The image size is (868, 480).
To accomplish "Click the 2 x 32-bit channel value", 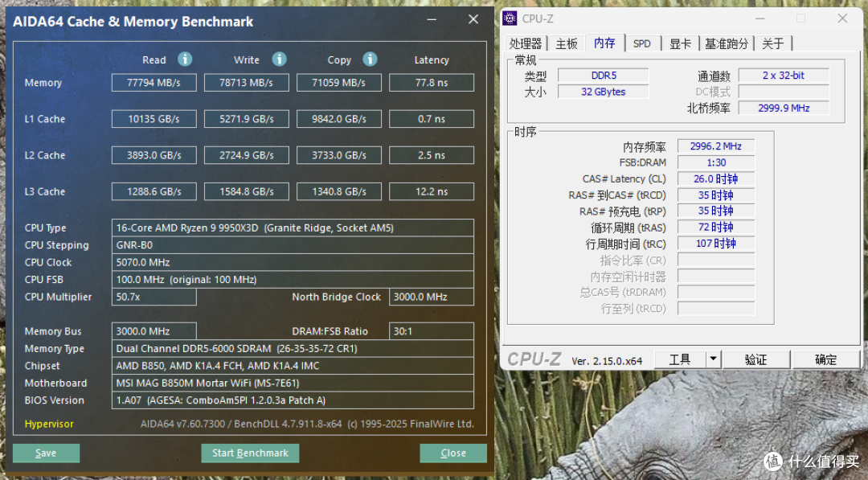I will tap(784, 76).
